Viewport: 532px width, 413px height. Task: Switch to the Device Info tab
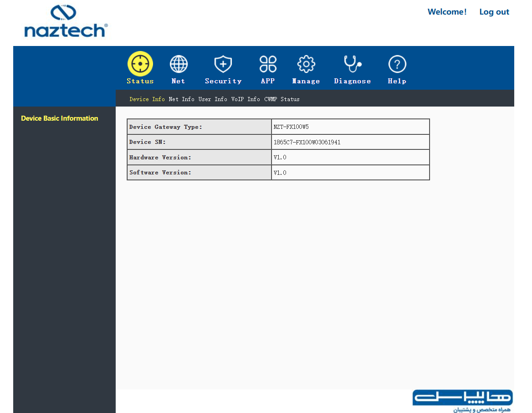(x=147, y=99)
